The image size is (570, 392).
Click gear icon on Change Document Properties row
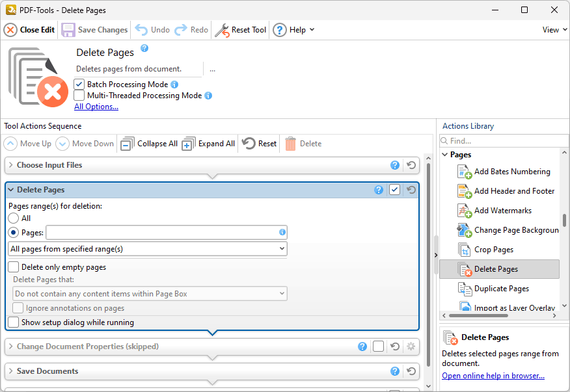click(x=411, y=346)
